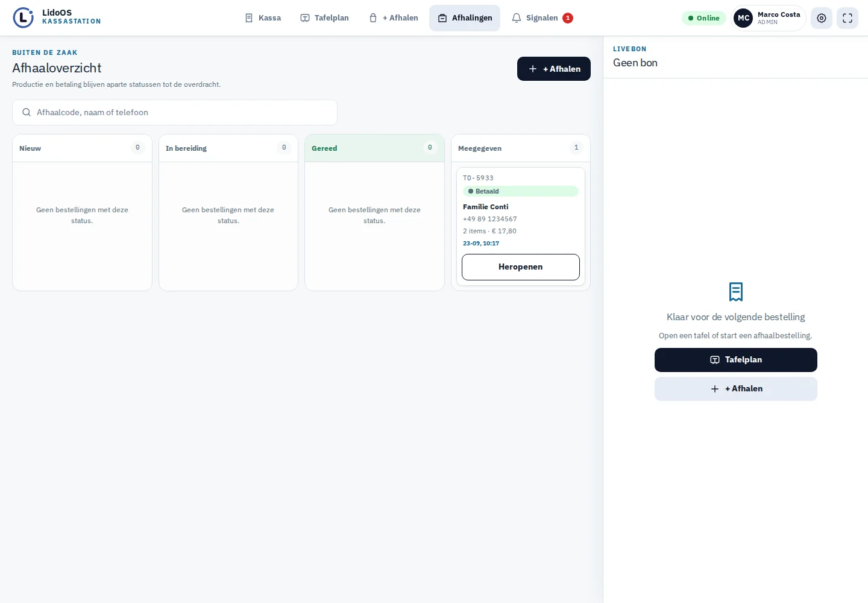Click the Nieuw column header

click(x=82, y=148)
